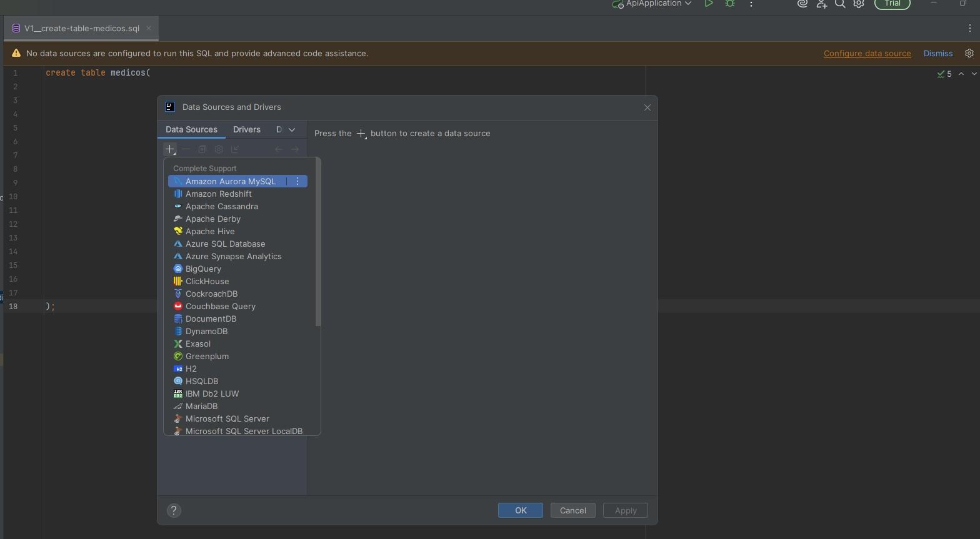
Task: Click the Trial license button
Action: pos(892,4)
